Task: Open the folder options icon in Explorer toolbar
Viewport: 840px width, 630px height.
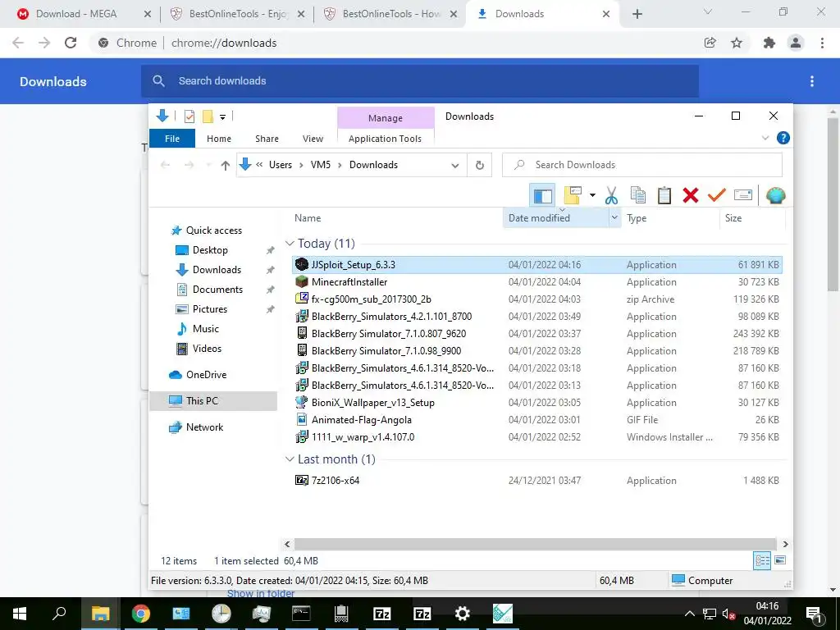Action: (x=573, y=195)
